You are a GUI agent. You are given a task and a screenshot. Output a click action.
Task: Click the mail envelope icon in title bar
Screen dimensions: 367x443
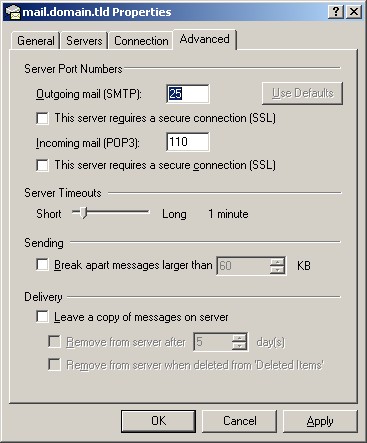(13, 12)
